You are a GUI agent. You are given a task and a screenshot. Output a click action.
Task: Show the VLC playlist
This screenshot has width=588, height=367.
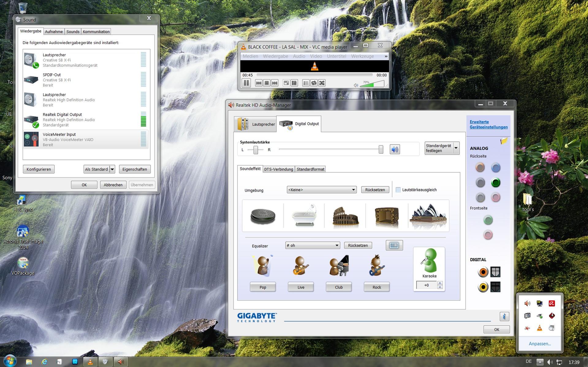click(306, 83)
